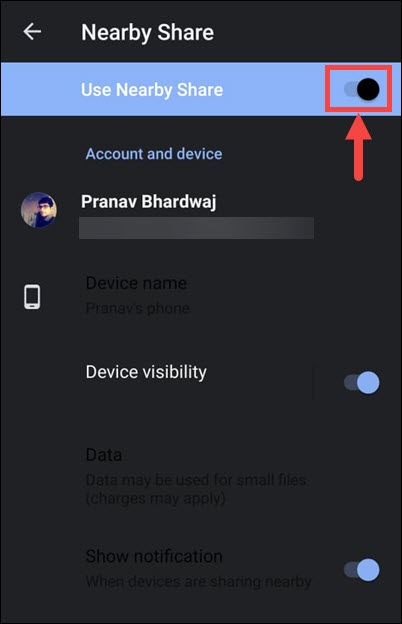
Task: Click the Nearby Share page title
Action: pos(147,32)
